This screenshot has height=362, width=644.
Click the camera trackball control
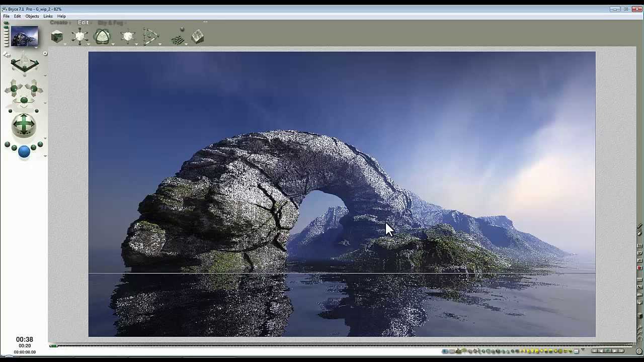[x=24, y=125]
